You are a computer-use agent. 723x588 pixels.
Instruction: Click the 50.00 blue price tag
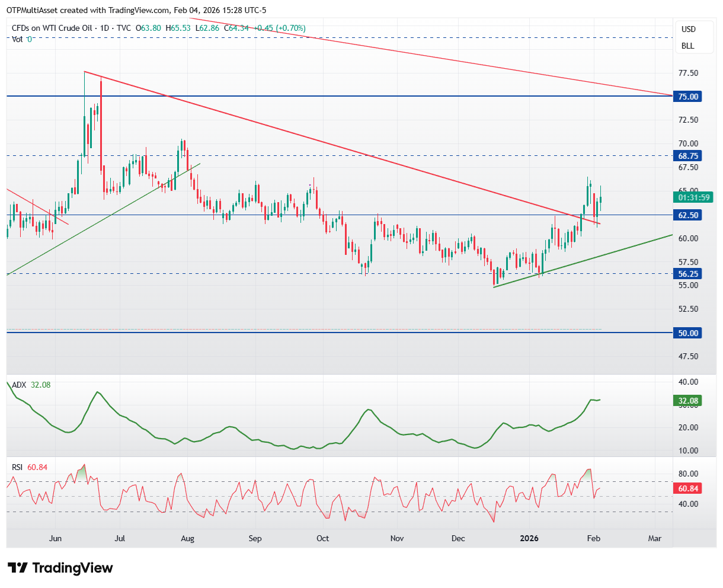(687, 333)
